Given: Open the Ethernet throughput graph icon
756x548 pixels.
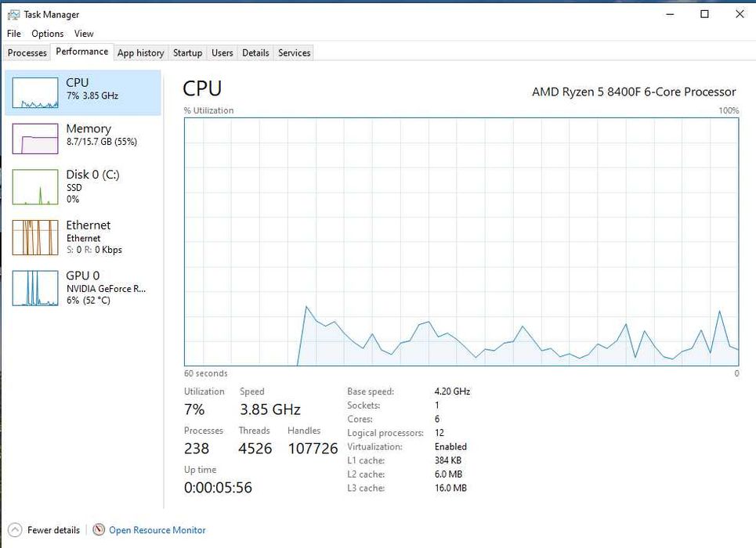Looking at the screenshot, I should pyautogui.click(x=35, y=237).
